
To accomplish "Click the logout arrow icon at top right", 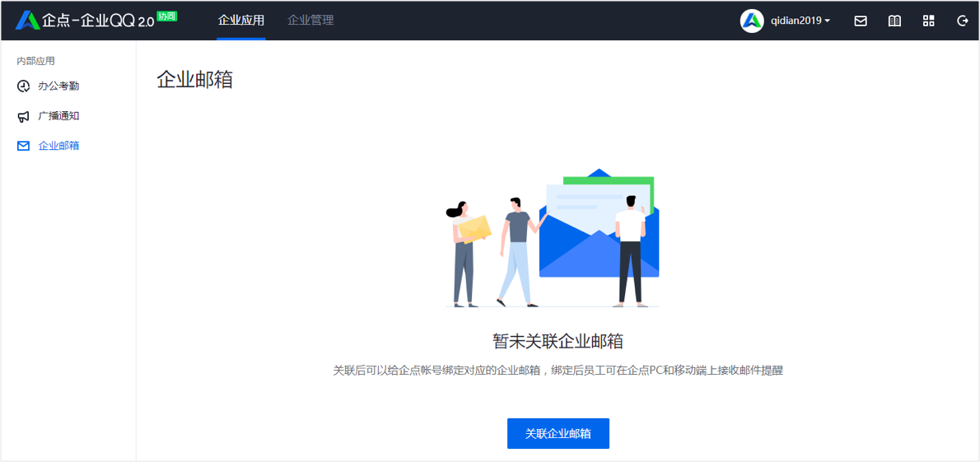I will [x=963, y=21].
